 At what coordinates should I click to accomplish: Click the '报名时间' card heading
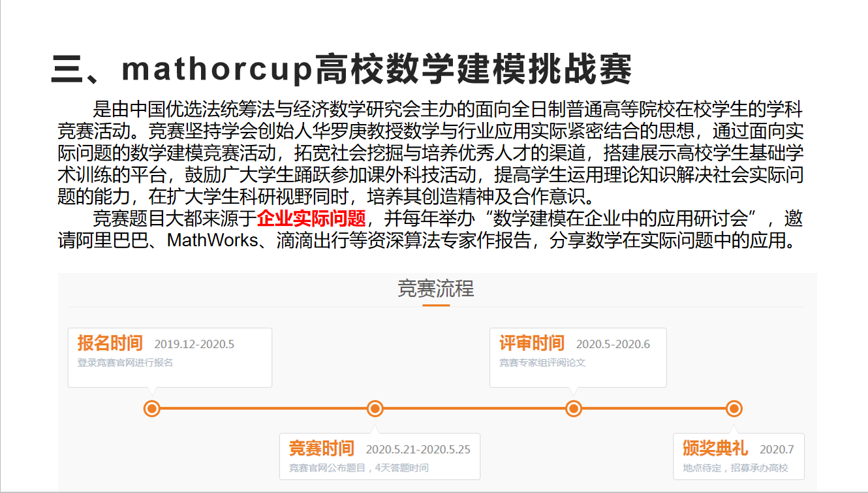(x=110, y=343)
